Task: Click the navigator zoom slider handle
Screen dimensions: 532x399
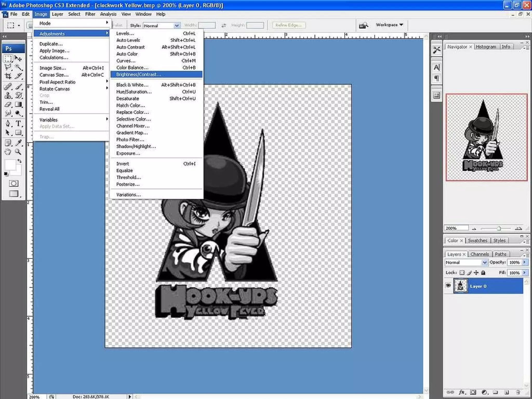Action: point(499,228)
